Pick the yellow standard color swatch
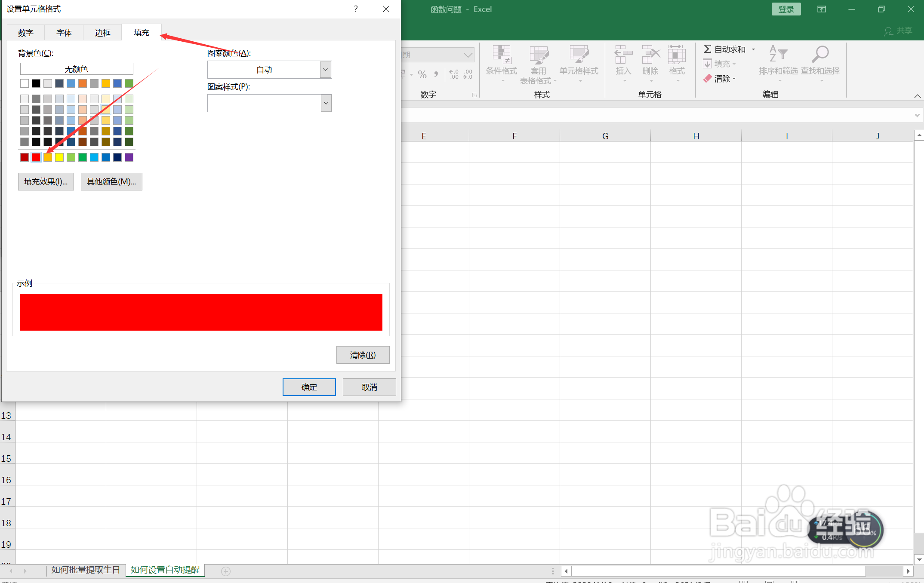Screen dimensions: 924x583 [59, 157]
